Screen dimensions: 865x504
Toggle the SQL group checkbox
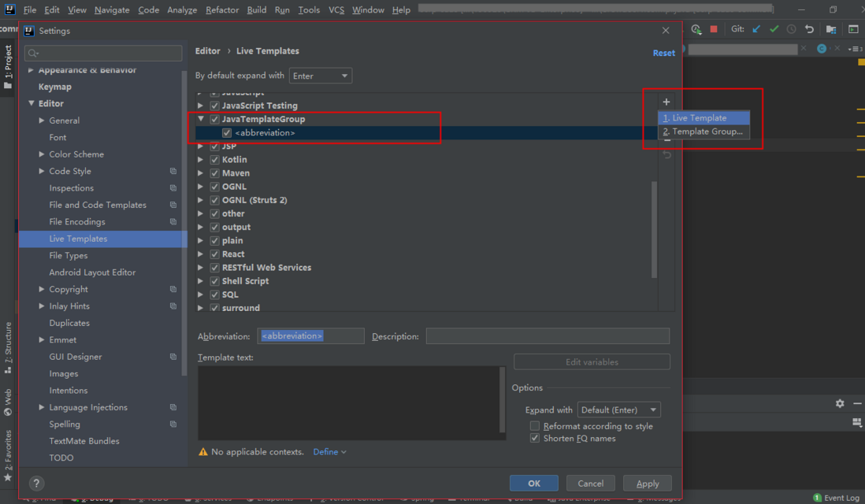[x=214, y=295]
